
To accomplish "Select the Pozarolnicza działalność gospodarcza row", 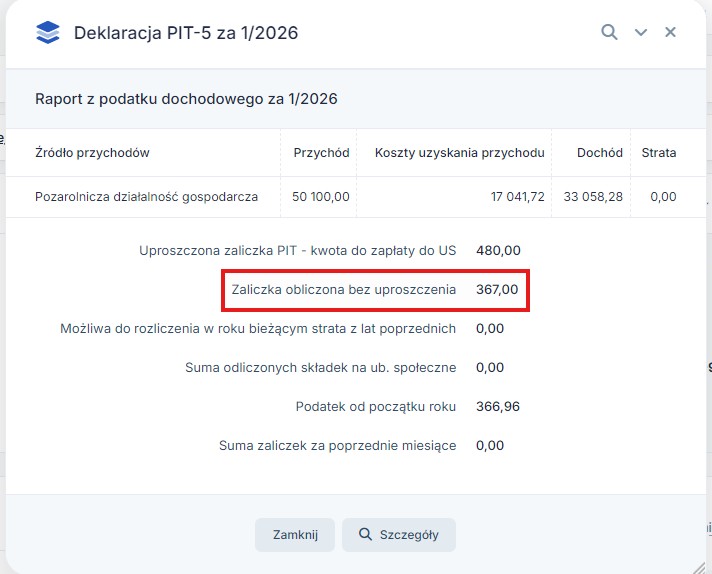I will click(146, 197).
